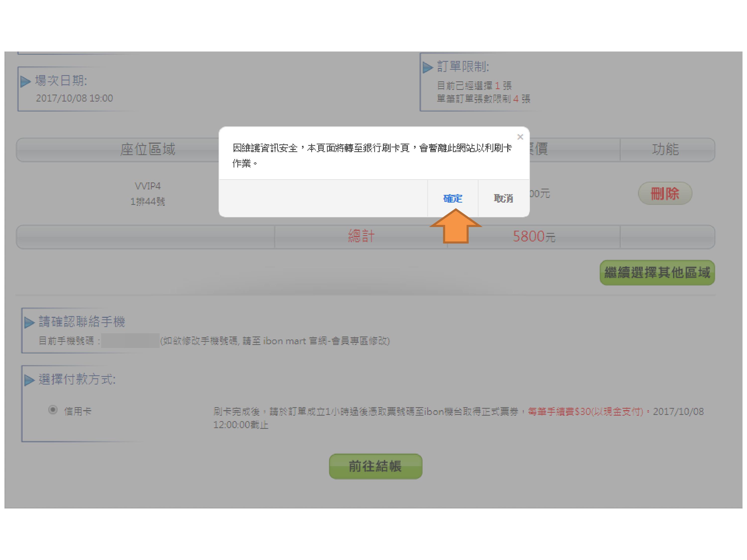747x560 pixels.
Task: Click the 座位區域 column header
Action: pyautogui.click(x=148, y=149)
